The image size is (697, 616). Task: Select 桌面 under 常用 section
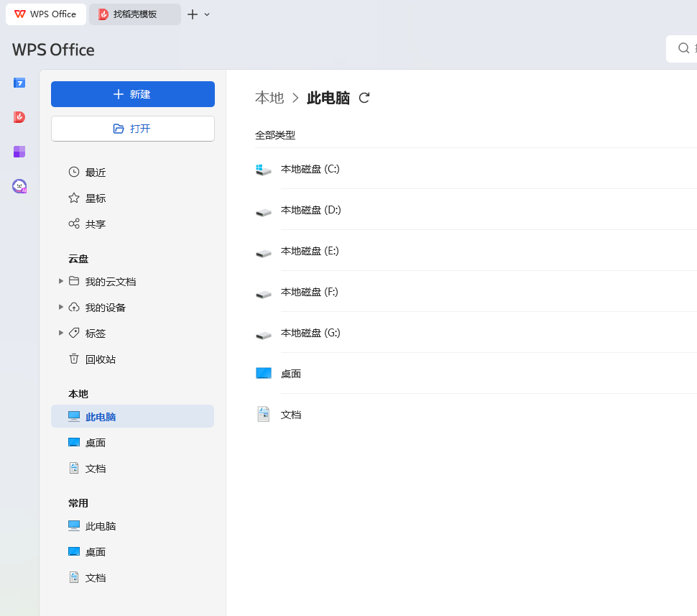pos(95,552)
